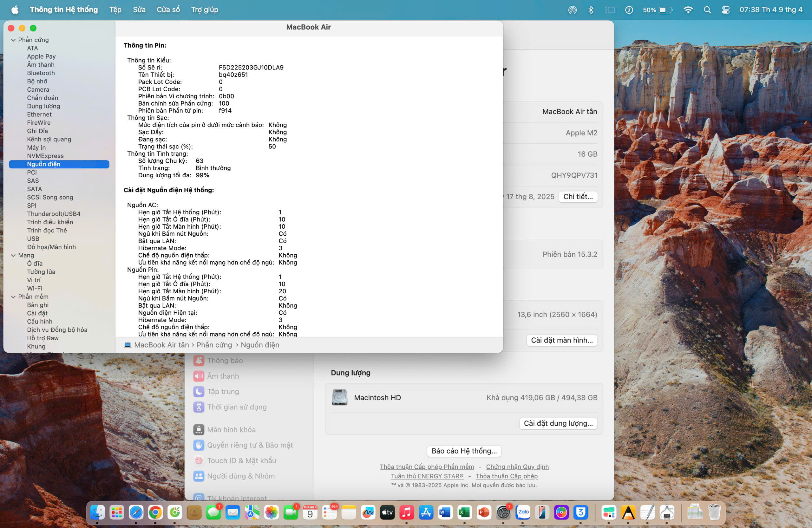This screenshot has width=812, height=528.
Task: Launch Microsoft Excel from Dock
Action: [464, 512]
